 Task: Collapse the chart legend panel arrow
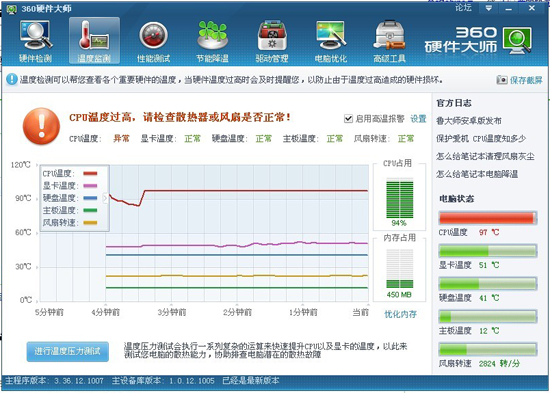pos(105,198)
